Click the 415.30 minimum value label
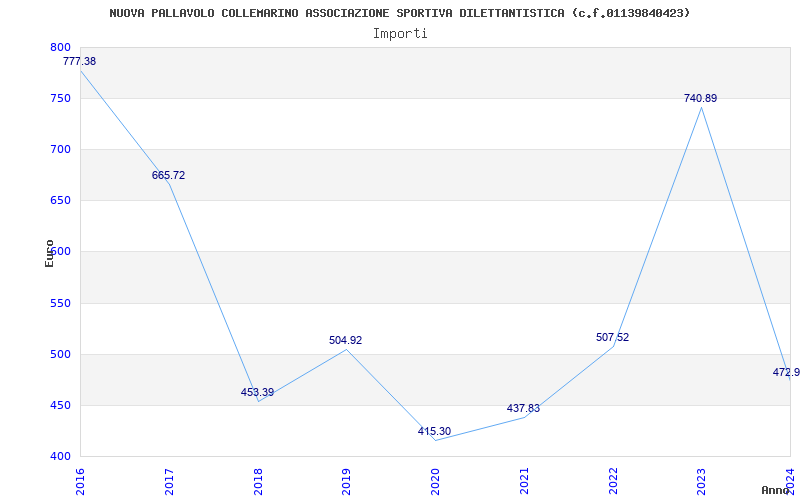Screen dimensions: 800x500 (434, 431)
